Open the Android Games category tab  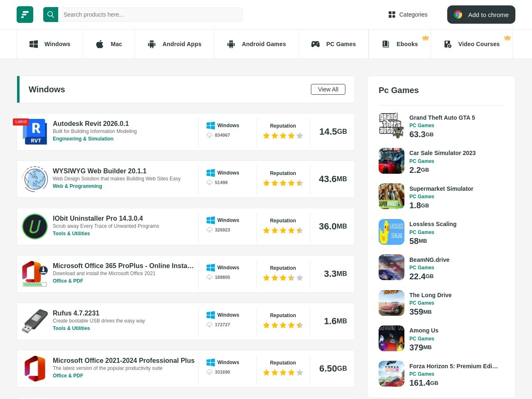(x=256, y=44)
